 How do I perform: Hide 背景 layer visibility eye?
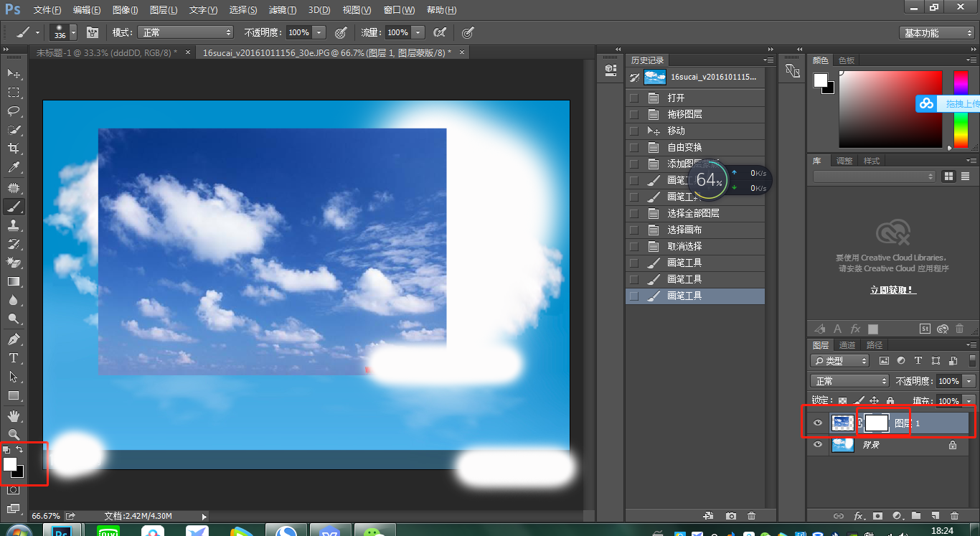coord(817,445)
